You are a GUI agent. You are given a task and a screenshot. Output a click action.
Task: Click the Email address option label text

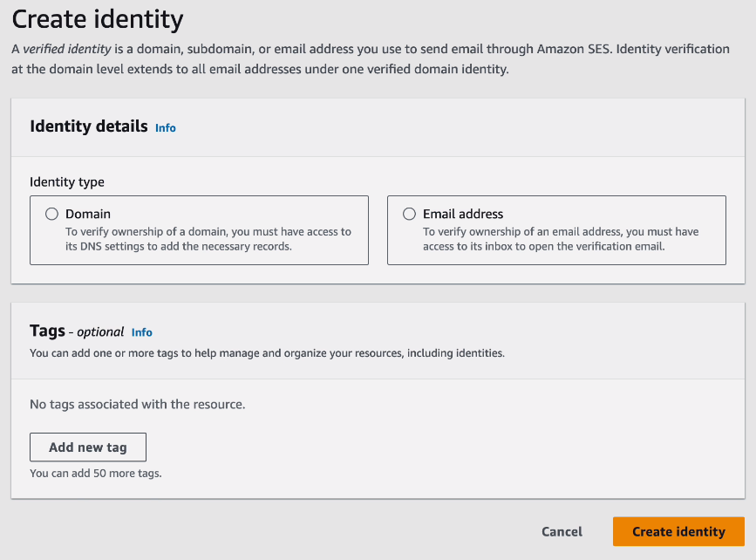point(461,213)
